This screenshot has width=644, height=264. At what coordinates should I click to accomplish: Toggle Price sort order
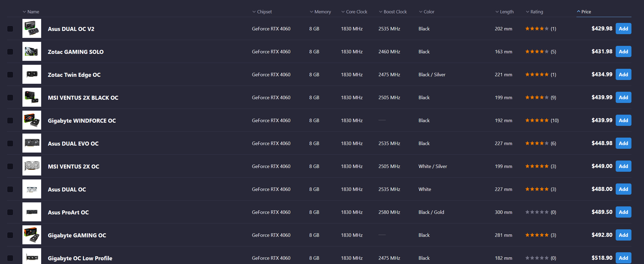pyautogui.click(x=584, y=12)
